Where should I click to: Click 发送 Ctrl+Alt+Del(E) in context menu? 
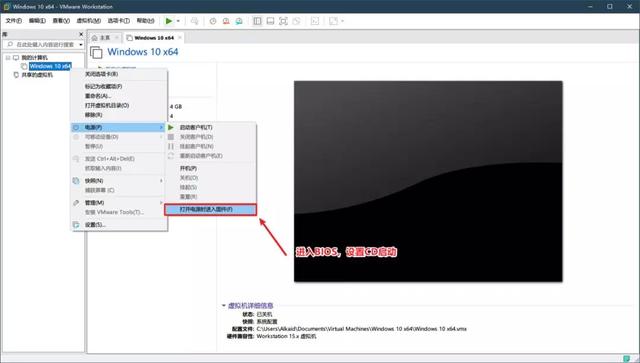(x=119, y=158)
